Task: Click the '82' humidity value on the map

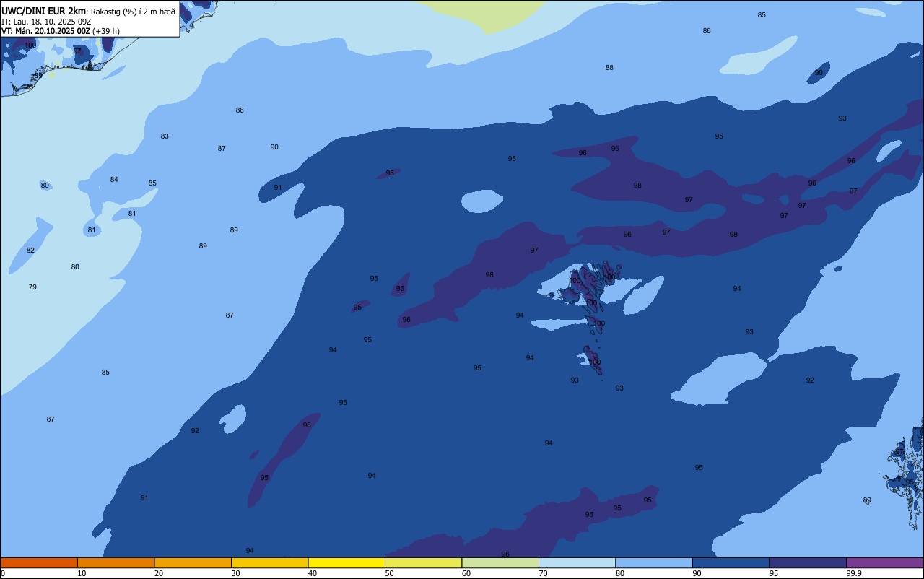Action: [30, 251]
